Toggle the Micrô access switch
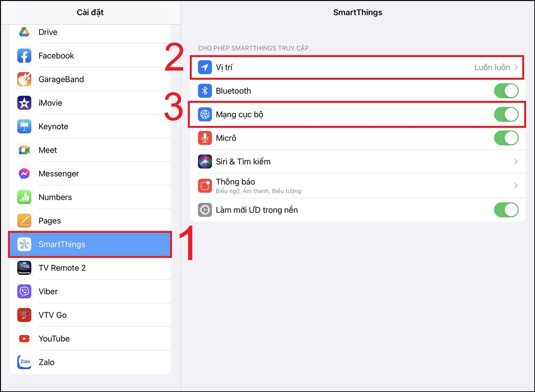This screenshot has height=392, width=535. pos(506,138)
